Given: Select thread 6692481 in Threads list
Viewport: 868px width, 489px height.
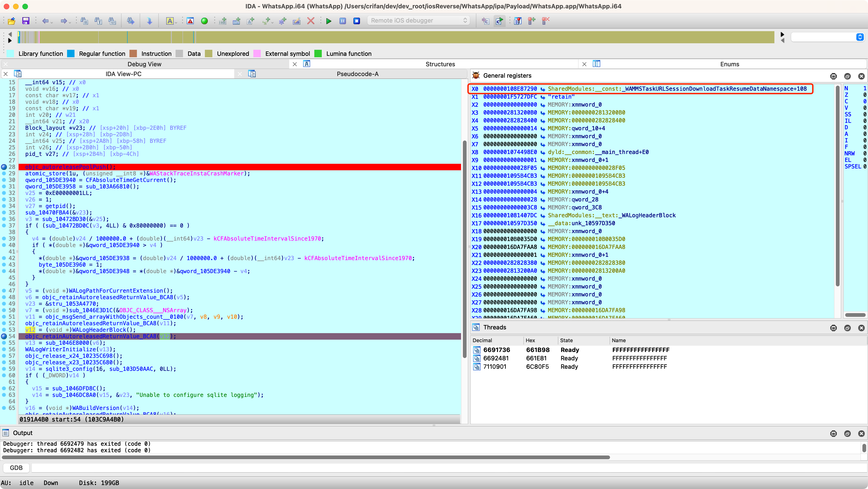Looking at the screenshot, I should point(668,358).
